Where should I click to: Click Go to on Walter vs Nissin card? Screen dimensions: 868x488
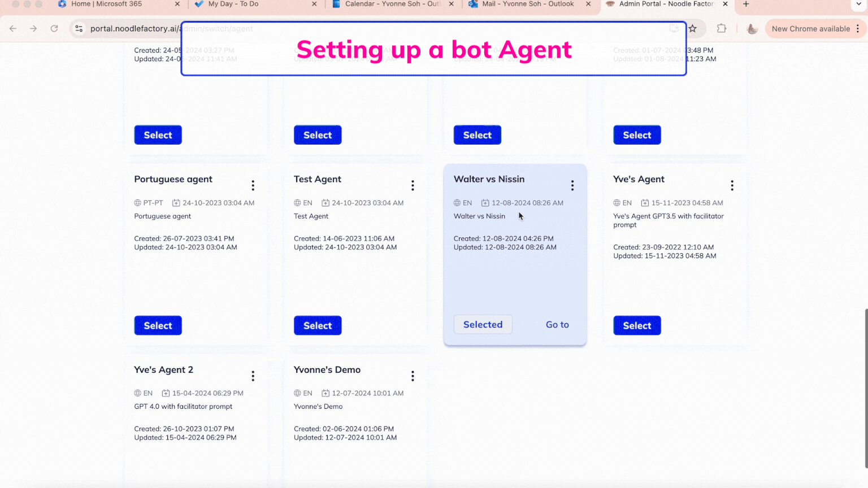point(557,325)
